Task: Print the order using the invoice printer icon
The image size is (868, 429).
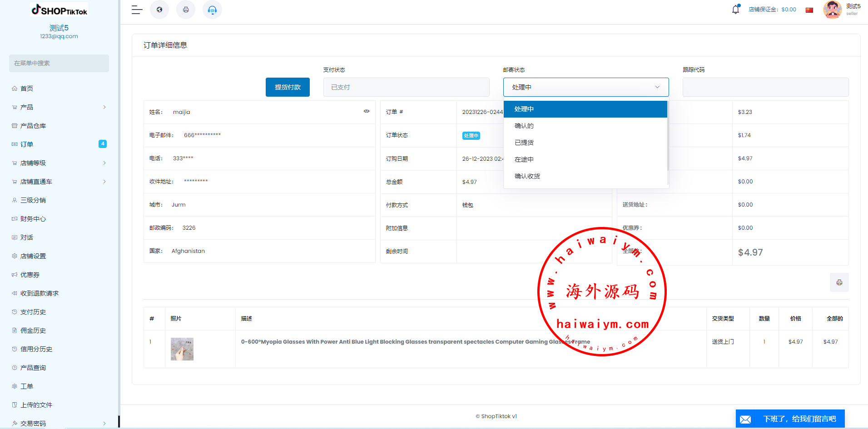Action: coord(839,282)
